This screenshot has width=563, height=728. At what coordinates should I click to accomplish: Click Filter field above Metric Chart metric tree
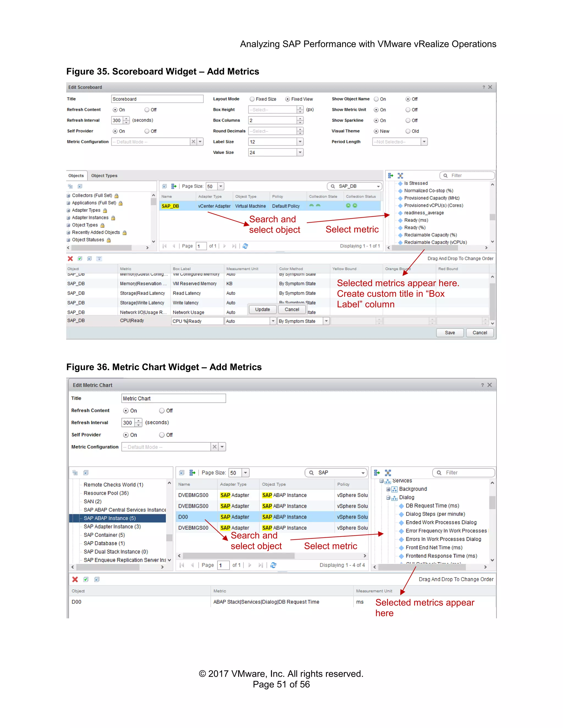point(463,473)
